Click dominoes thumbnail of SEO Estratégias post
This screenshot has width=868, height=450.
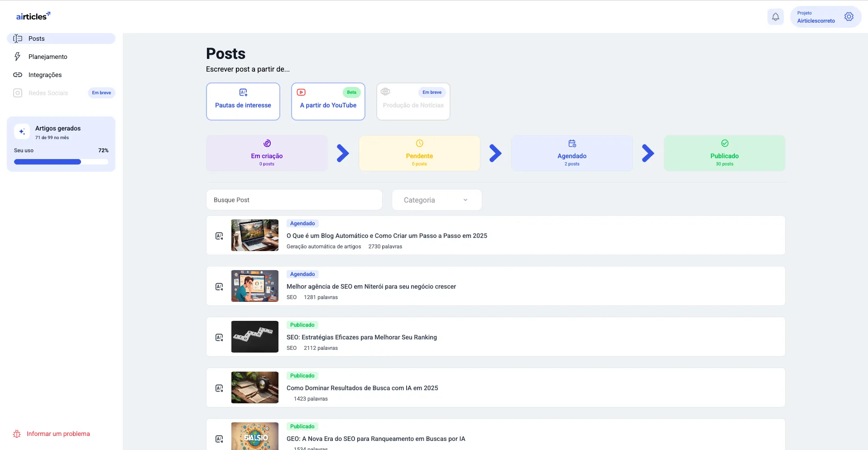point(255,337)
